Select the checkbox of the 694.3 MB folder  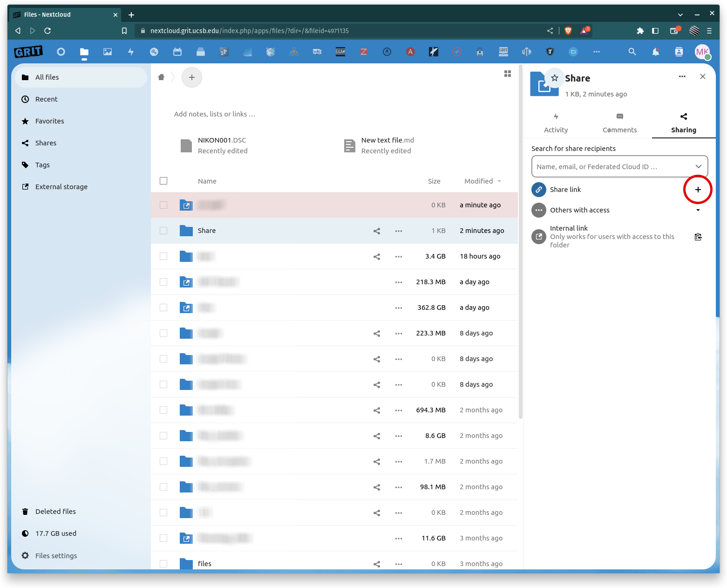pyautogui.click(x=163, y=410)
